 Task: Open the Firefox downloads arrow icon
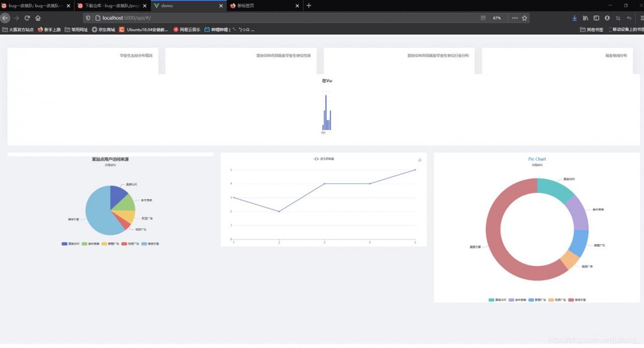(575, 18)
